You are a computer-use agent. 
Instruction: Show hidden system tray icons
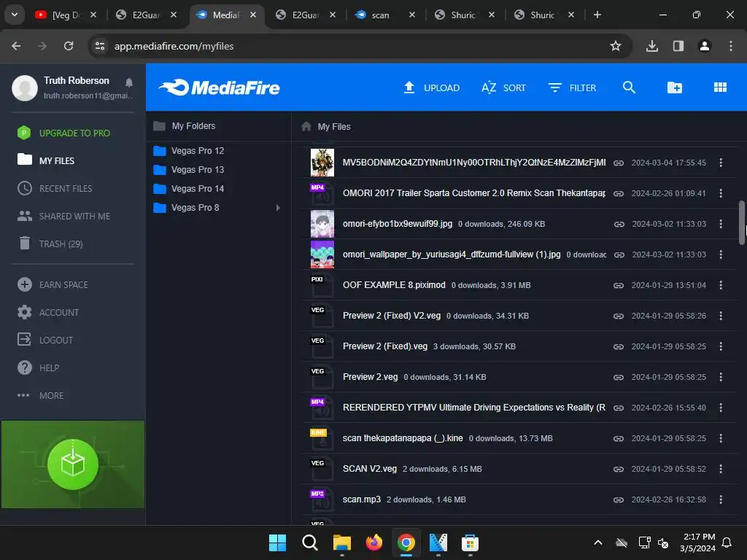pyautogui.click(x=598, y=542)
